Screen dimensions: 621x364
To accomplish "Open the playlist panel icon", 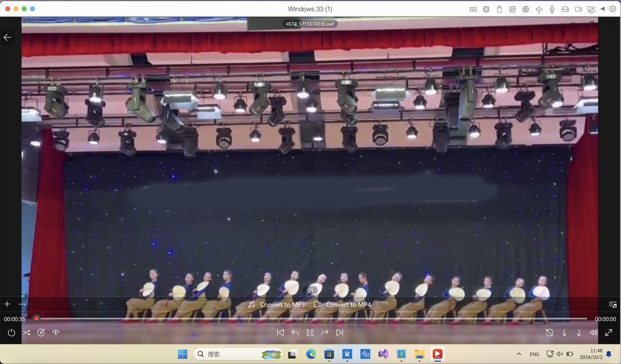I will (x=613, y=304).
